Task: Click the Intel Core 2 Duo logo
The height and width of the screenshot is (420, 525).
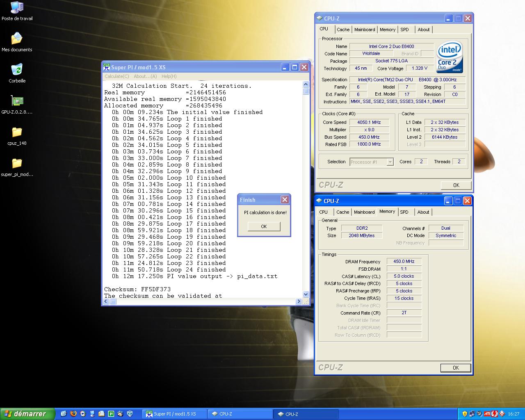Action: [x=450, y=57]
